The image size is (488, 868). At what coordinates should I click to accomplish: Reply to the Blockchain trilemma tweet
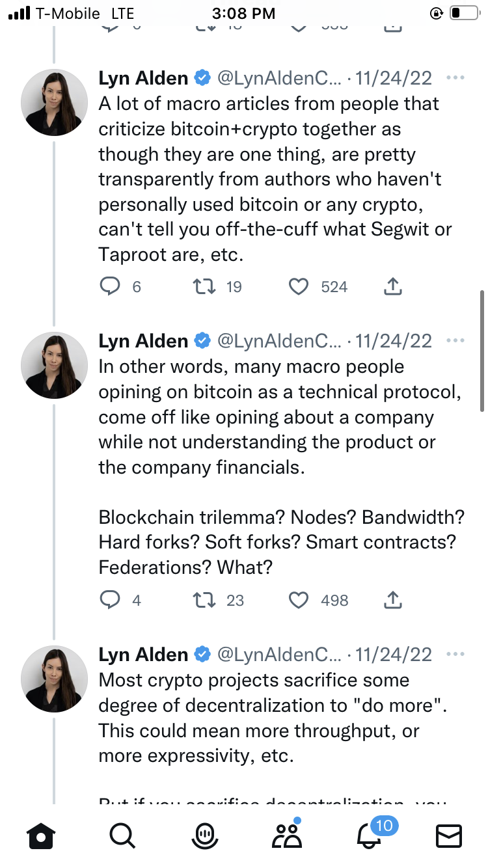[110, 600]
